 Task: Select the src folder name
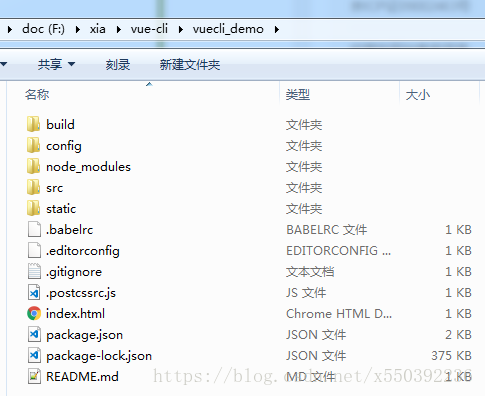coord(54,188)
